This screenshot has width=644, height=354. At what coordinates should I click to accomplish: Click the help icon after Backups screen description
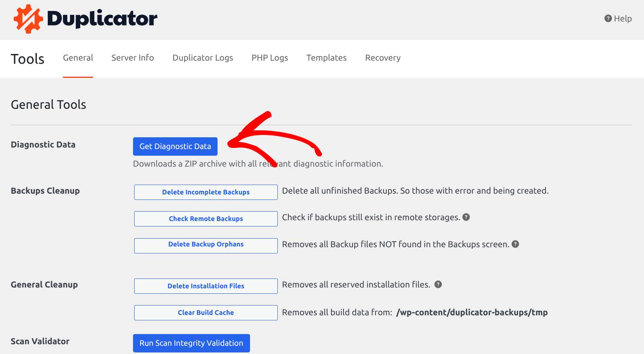pyautogui.click(x=515, y=244)
